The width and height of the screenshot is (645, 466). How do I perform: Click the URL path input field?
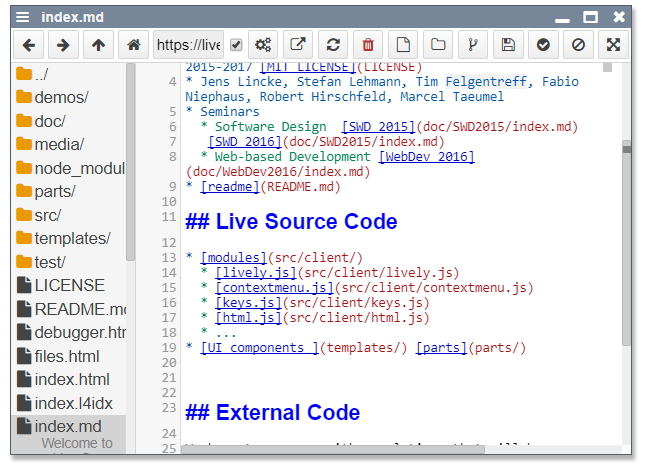pyautogui.click(x=188, y=45)
